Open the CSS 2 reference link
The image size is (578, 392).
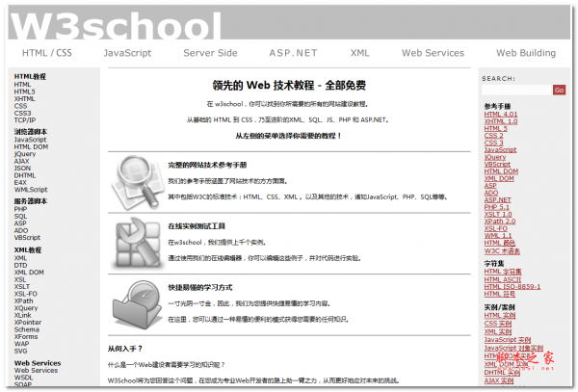click(493, 136)
